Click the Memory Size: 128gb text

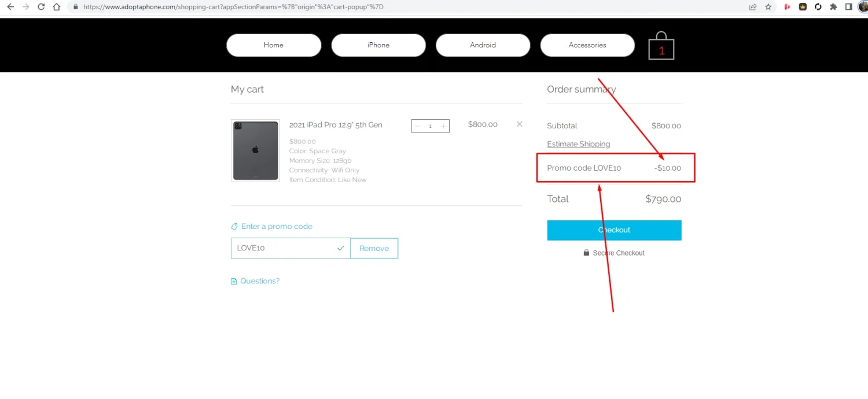coord(321,161)
